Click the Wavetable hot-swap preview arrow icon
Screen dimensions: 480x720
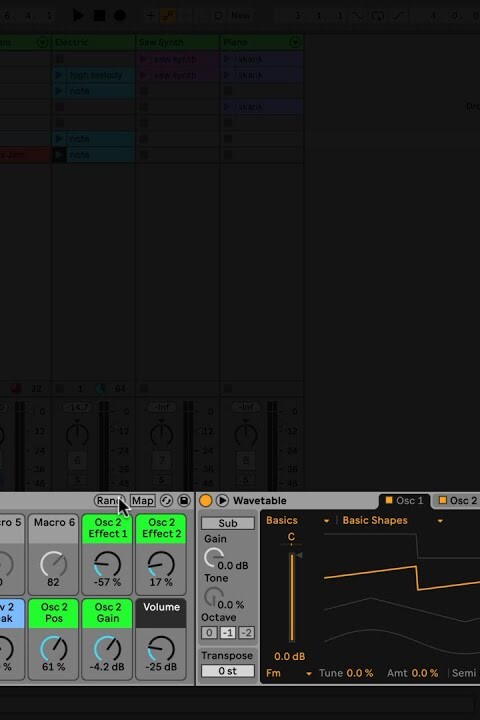point(222,501)
